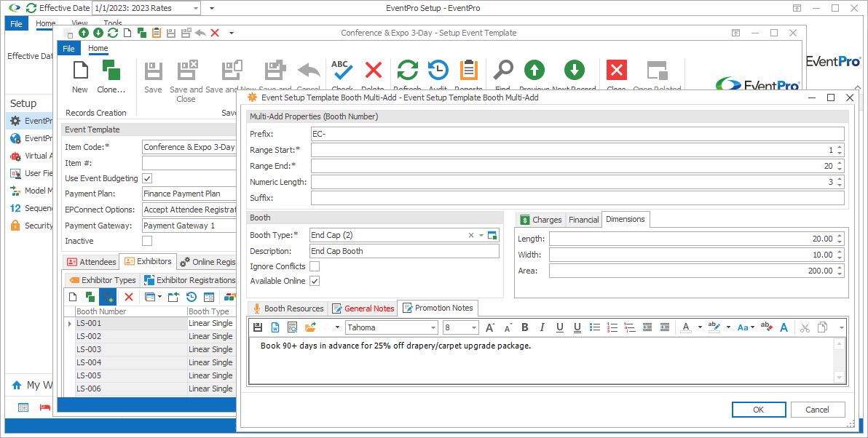This screenshot has height=438, width=868.
Task: Open Attendees tab in Event Template
Action: pos(92,262)
